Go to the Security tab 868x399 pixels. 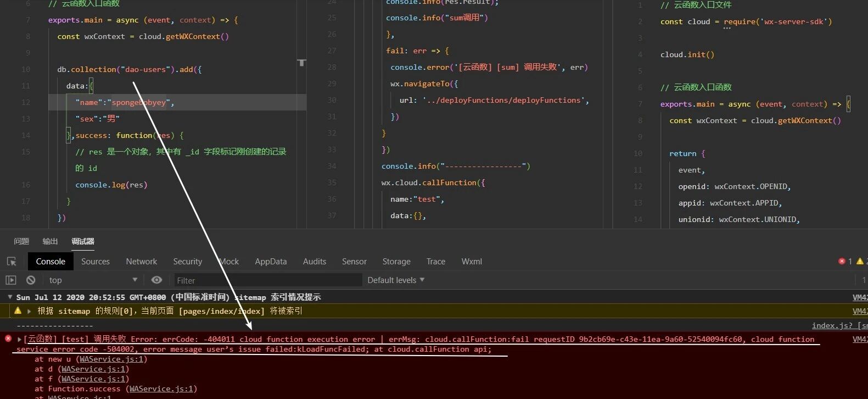click(x=188, y=262)
